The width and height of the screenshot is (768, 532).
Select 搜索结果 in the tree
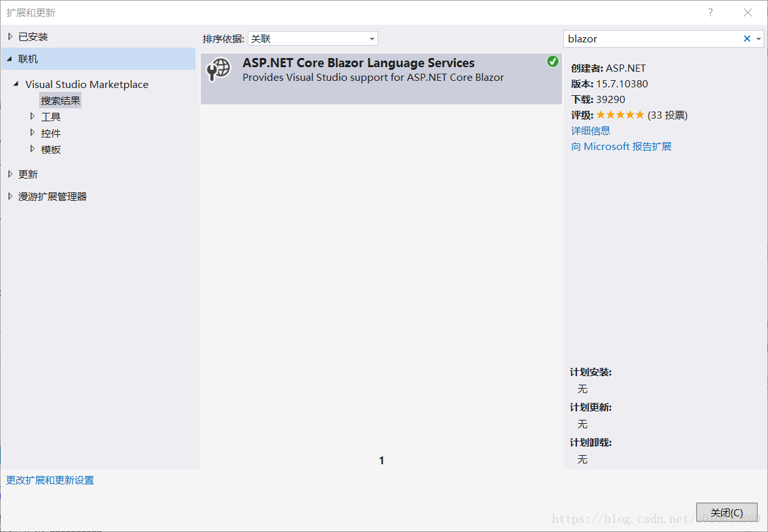click(x=61, y=100)
